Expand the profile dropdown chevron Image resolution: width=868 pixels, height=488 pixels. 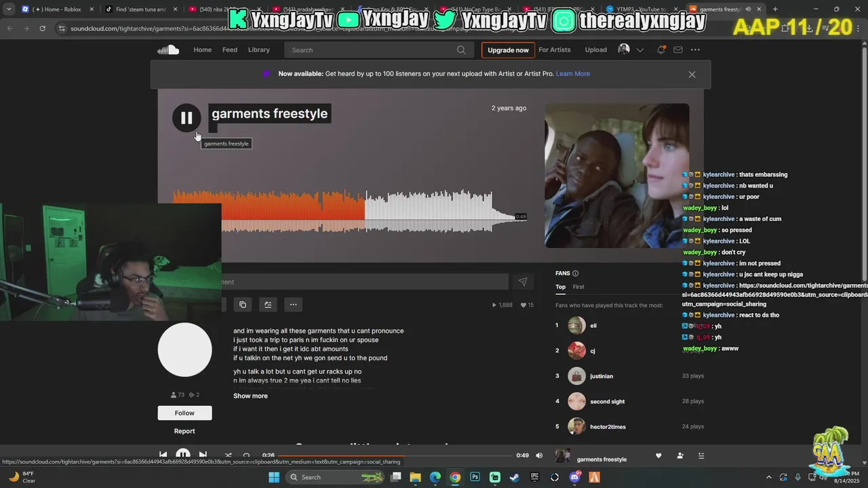639,50
